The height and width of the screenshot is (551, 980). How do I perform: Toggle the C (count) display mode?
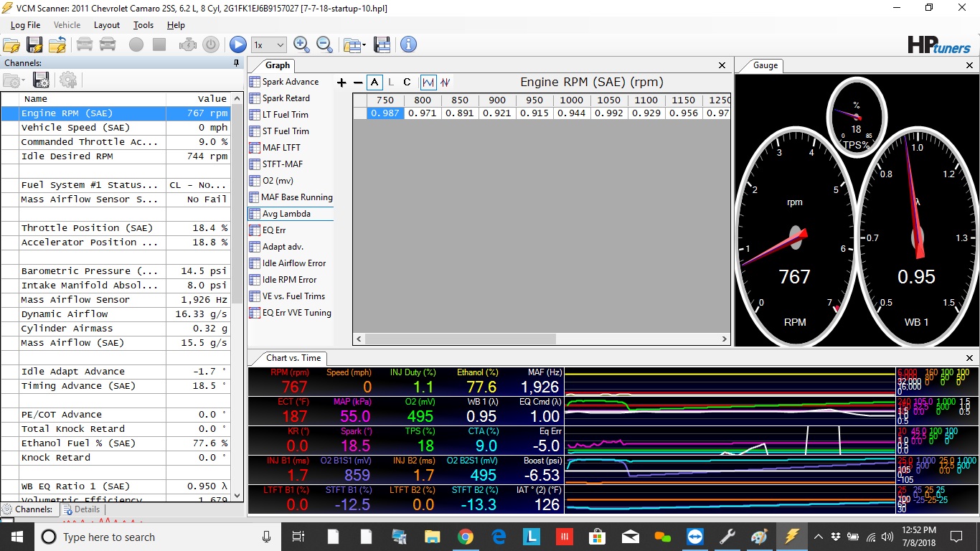[407, 83]
